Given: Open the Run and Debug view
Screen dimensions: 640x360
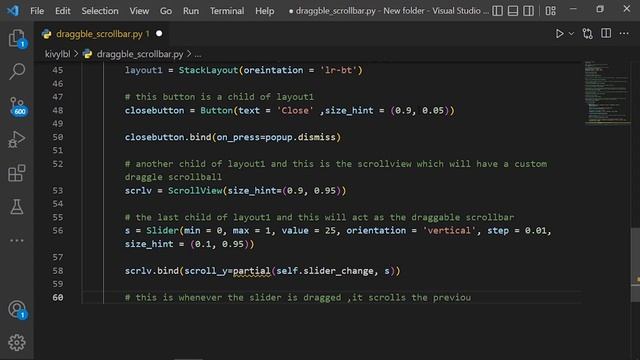Looking at the screenshot, I should pos(17,140).
